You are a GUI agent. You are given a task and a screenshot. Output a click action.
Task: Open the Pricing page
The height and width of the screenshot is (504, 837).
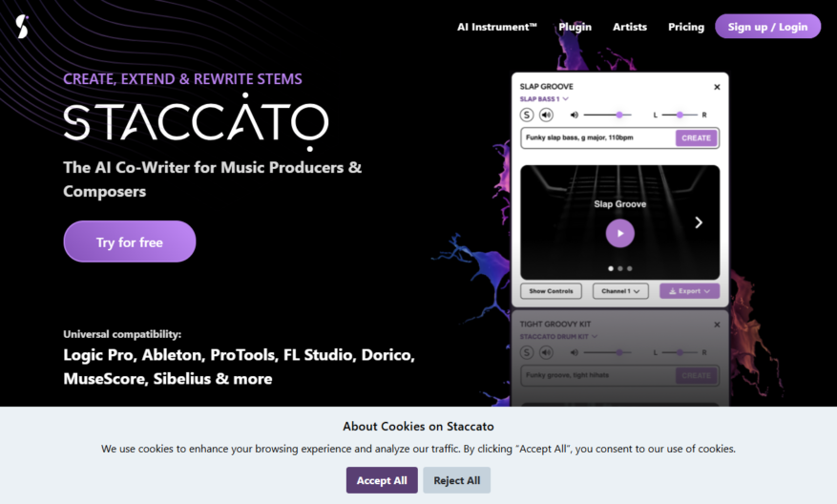pyautogui.click(x=686, y=27)
